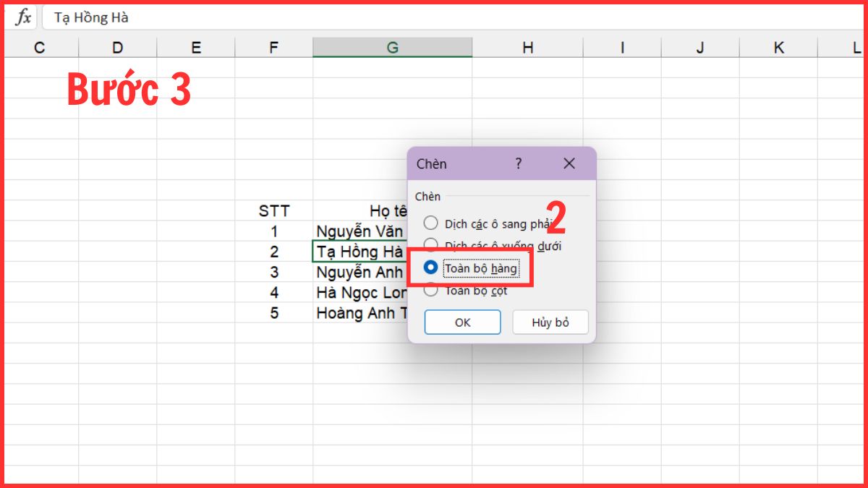
Task: Select column F header
Action: pyautogui.click(x=273, y=47)
